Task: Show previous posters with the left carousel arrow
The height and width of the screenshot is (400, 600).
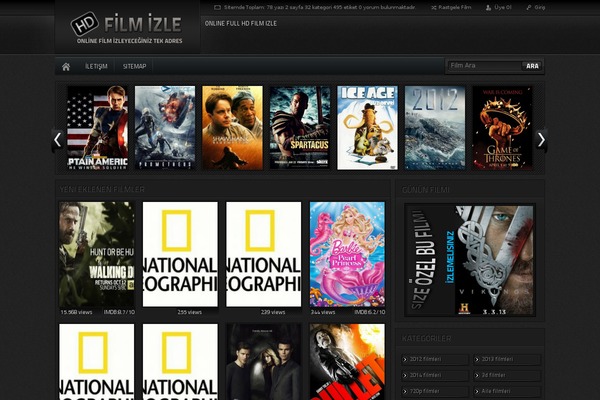Action: pos(57,140)
